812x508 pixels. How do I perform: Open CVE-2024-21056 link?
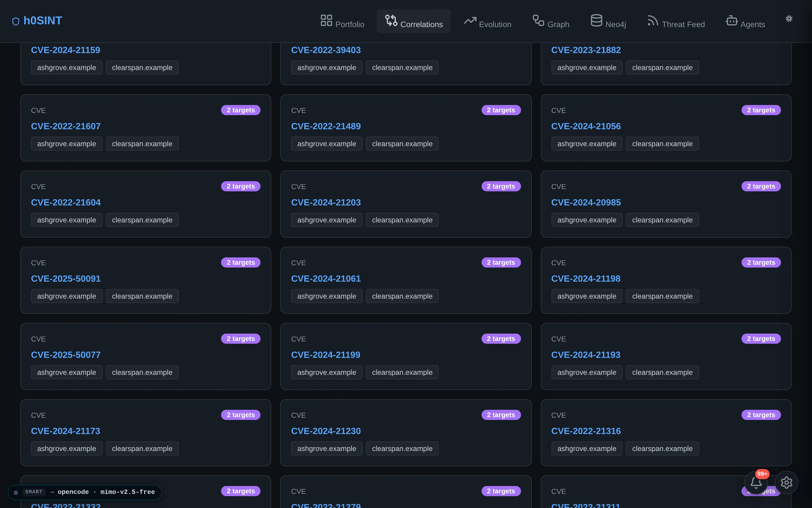point(586,126)
